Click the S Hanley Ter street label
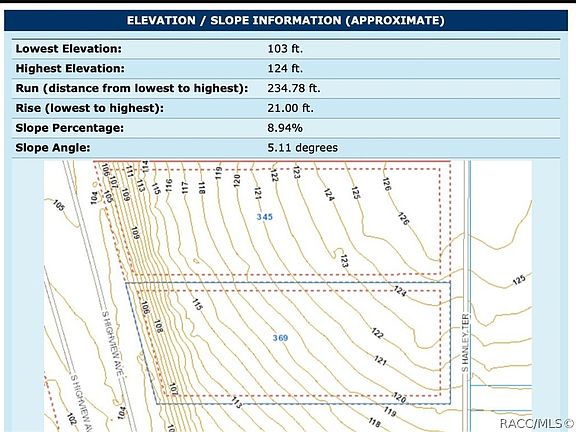This screenshot has height=432, width=576. point(465,342)
